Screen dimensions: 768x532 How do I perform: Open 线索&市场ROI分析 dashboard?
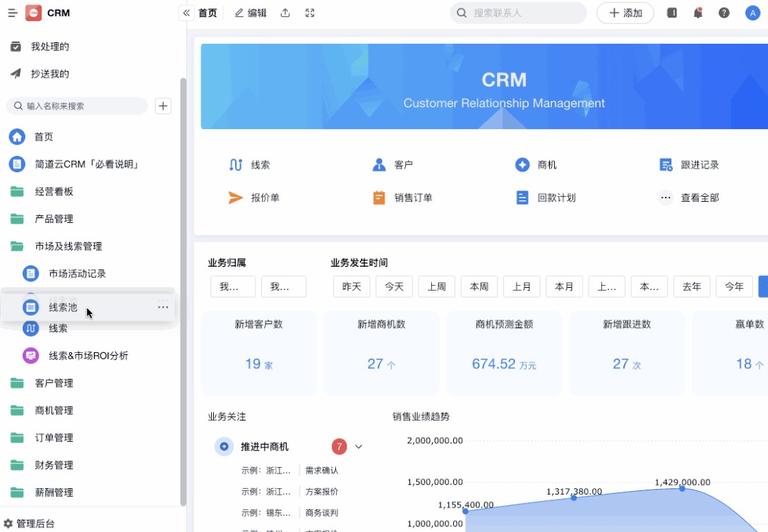(88, 356)
